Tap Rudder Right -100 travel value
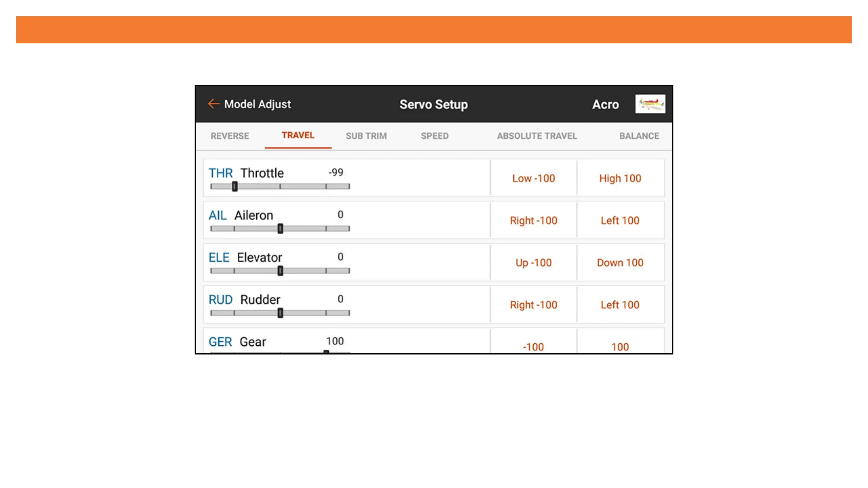Screen dimensions: 868x488 point(533,305)
